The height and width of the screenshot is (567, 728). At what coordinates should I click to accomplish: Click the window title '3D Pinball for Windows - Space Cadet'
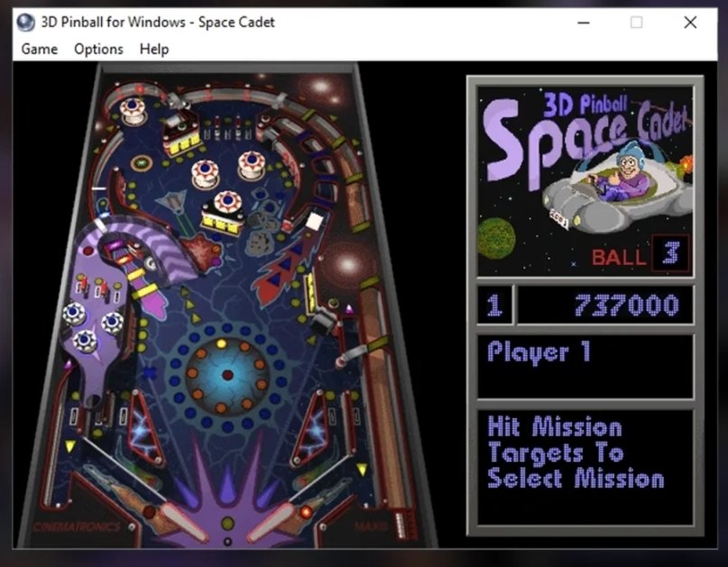click(x=158, y=23)
